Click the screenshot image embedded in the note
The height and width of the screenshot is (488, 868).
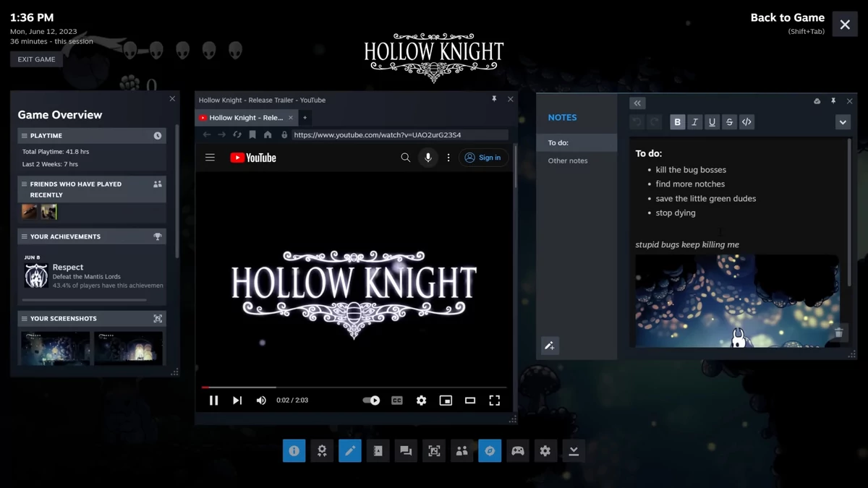click(737, 301)
